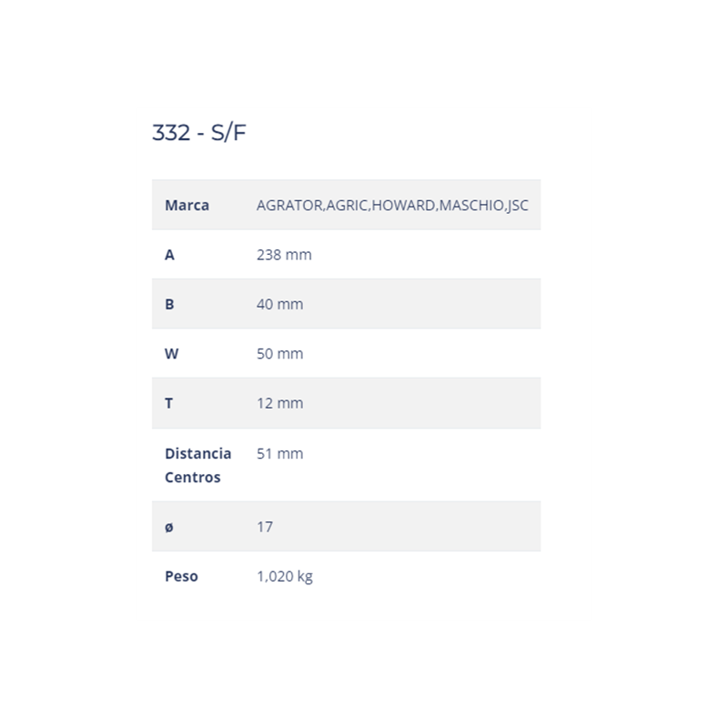This screenshot has height=728, width=728.
Task: Click the 1,020 kg weight value
Action: [x=285, y=576]
